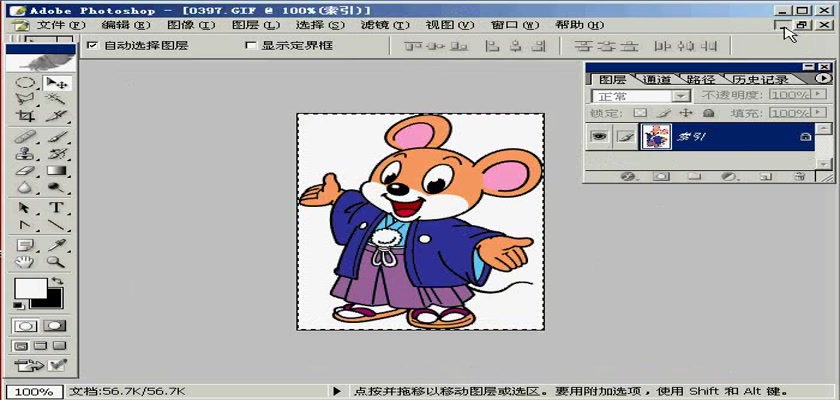Image resolution: width=840 pixels, height=400 pixels.
Task: Select the Clone Stamp tool
Action: coord(25,154)
